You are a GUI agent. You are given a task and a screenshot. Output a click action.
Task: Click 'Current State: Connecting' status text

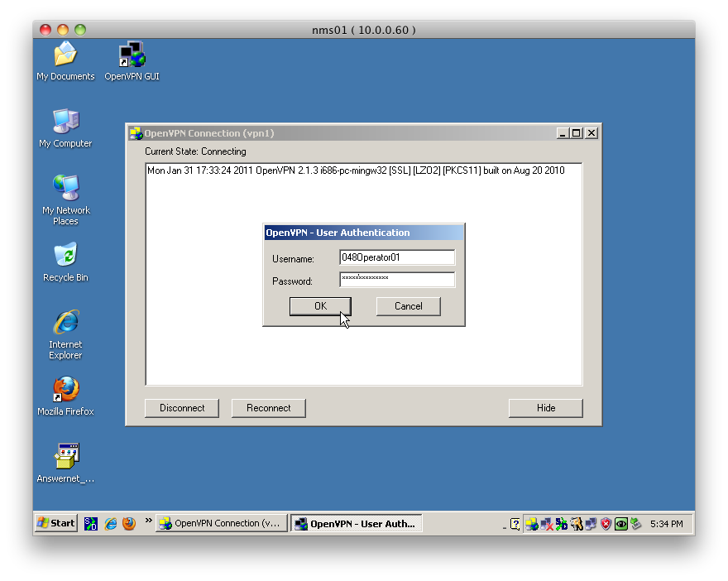[195, 151]
